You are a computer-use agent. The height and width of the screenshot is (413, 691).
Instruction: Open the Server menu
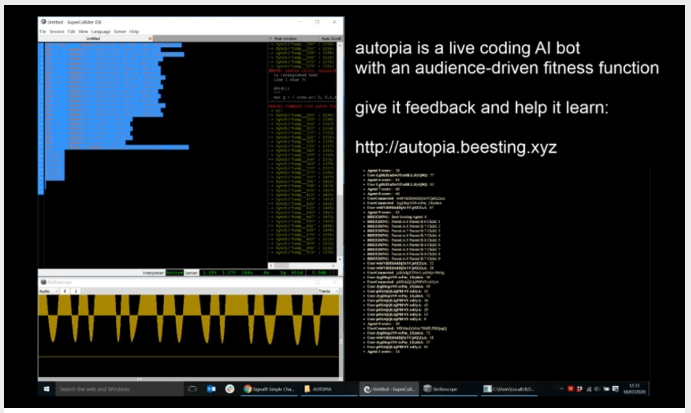[120, 32]
